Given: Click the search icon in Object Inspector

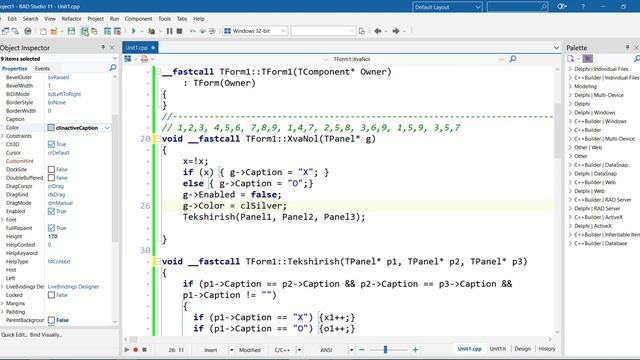Looking at the screenshot, I should point(113,68).
